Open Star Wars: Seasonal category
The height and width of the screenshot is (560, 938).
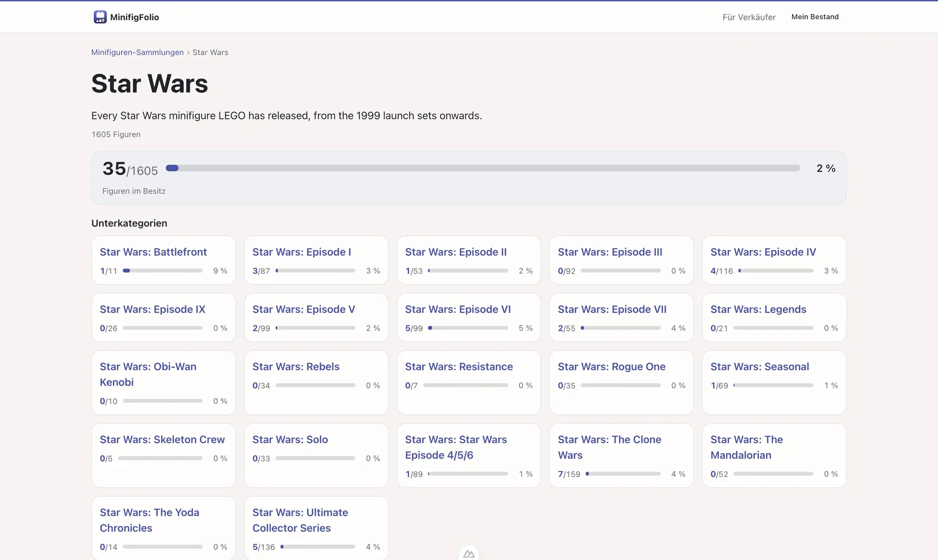[774, 383]
